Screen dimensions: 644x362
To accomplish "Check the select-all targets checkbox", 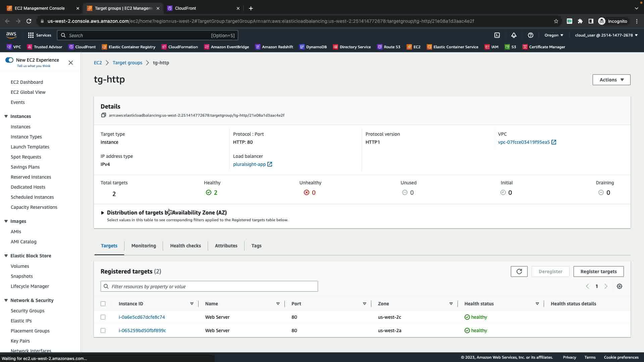I will point(103,304).
